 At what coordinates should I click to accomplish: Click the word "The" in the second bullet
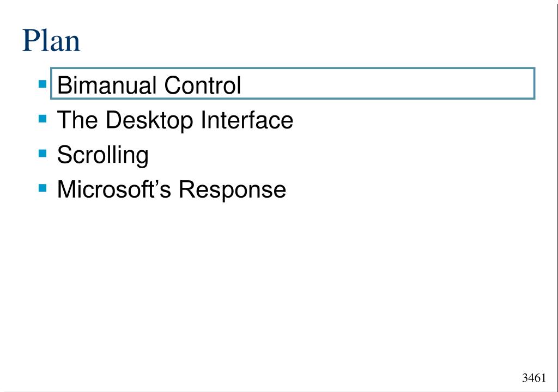[x=77, y=120]
